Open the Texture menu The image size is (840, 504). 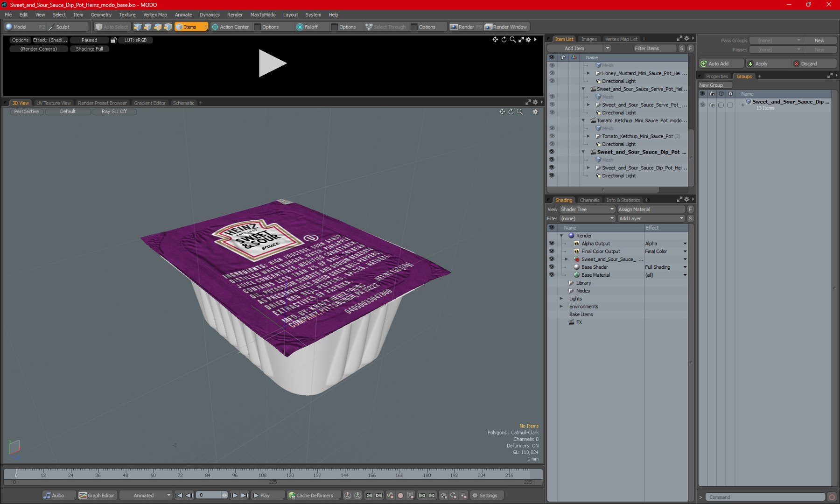coord(127,14)
